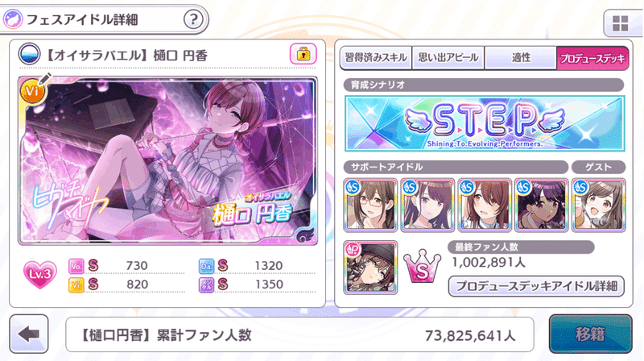This screenshot has width=644, height=361.
Task: Switch to 習得済みスキル tab
Action: point(376,57)
